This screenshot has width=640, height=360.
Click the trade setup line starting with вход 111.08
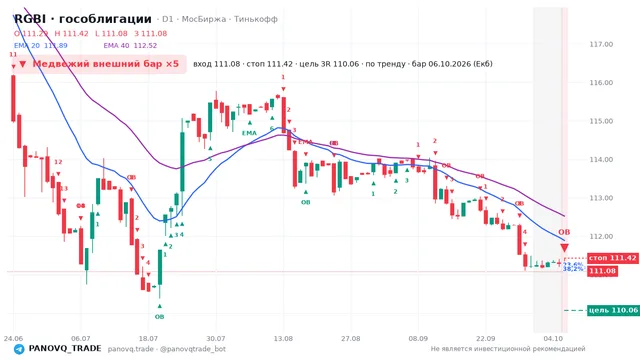pos(343,64)
